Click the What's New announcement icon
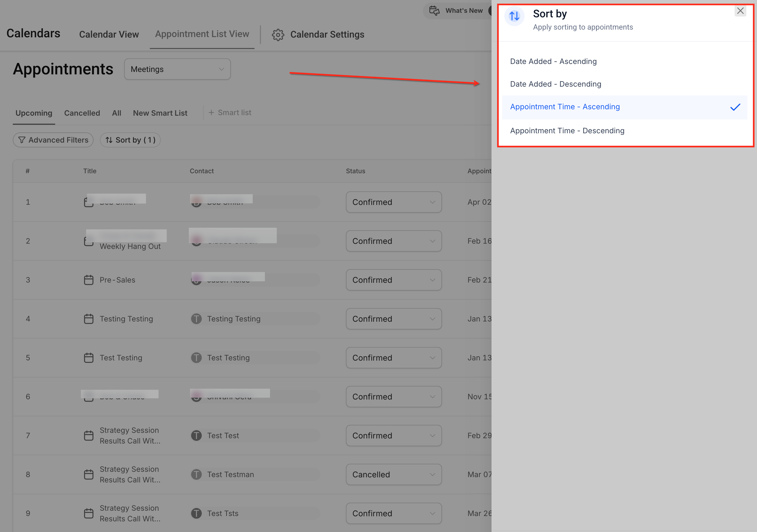 [434, 11]
